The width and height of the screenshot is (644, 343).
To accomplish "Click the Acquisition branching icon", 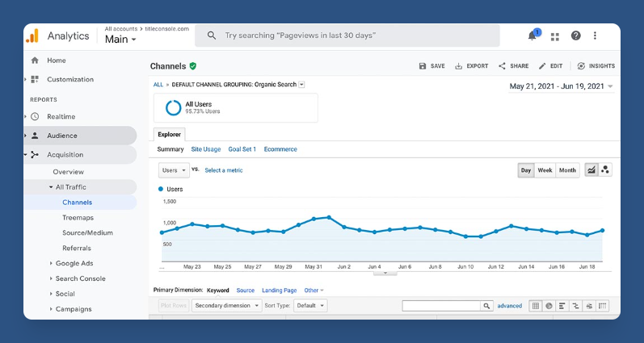I will (35, 155).
